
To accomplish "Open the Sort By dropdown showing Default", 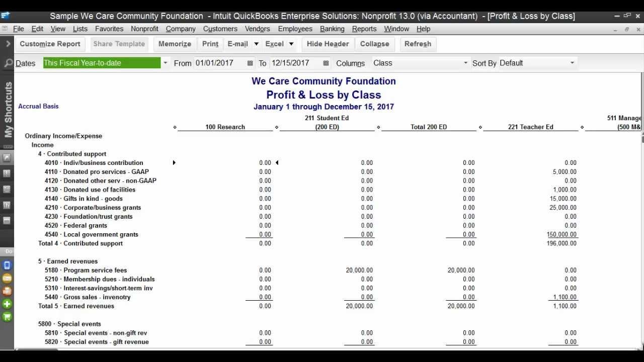I will coord(572,63).
